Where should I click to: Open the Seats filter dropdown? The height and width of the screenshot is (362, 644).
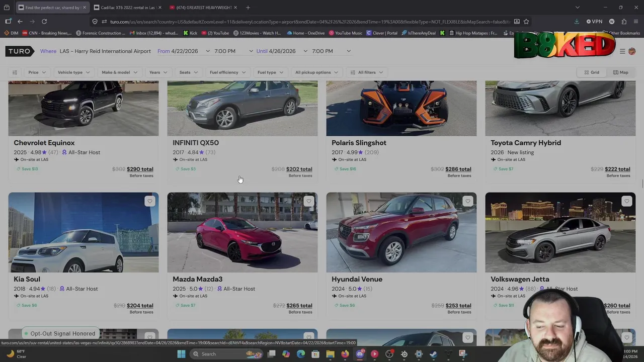[x=188, y=72]
